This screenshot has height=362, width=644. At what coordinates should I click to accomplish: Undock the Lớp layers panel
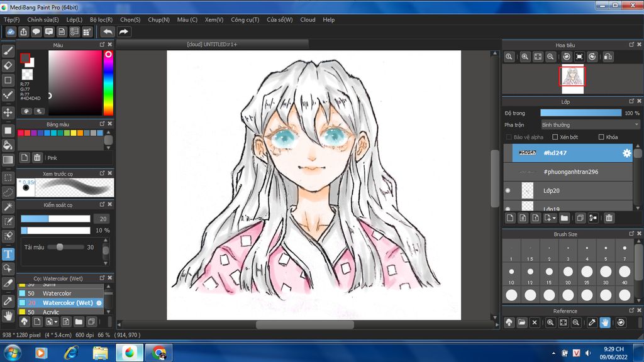click(631, 101)
